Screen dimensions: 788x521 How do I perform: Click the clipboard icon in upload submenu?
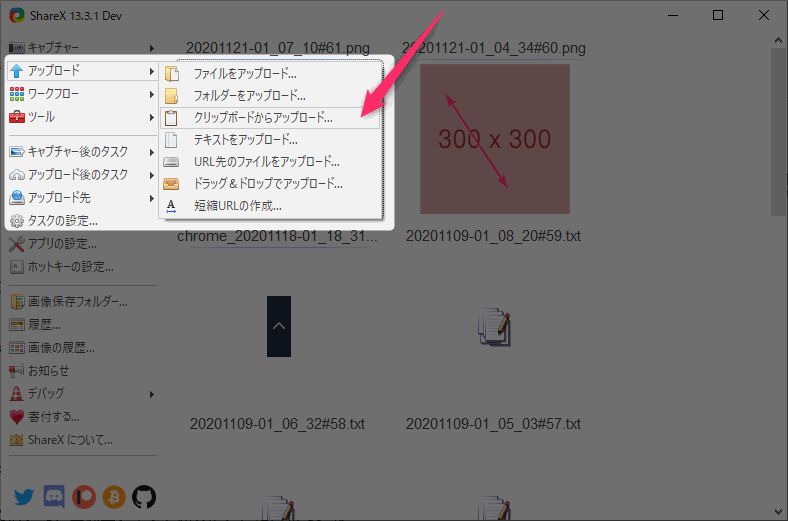pos(171,118)
